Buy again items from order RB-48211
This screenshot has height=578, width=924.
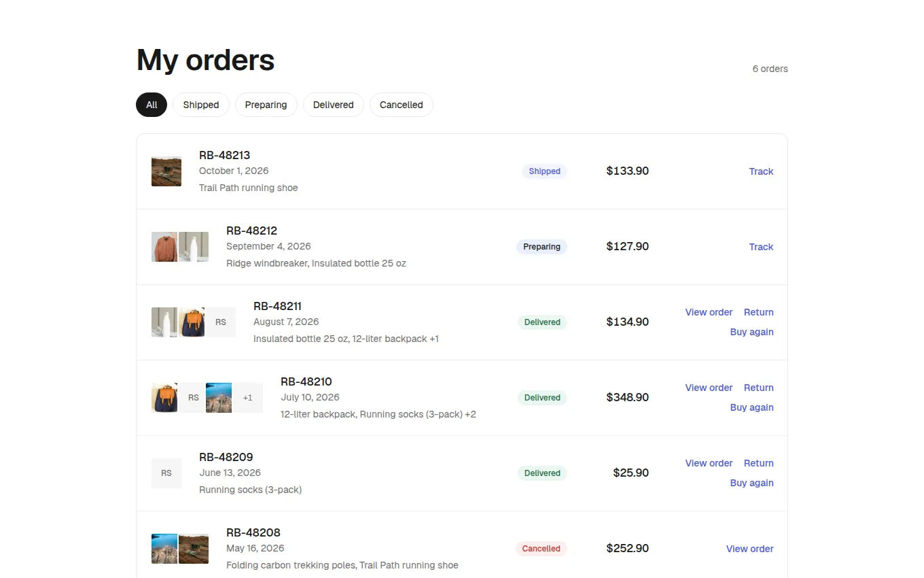(x=751, y=332)
